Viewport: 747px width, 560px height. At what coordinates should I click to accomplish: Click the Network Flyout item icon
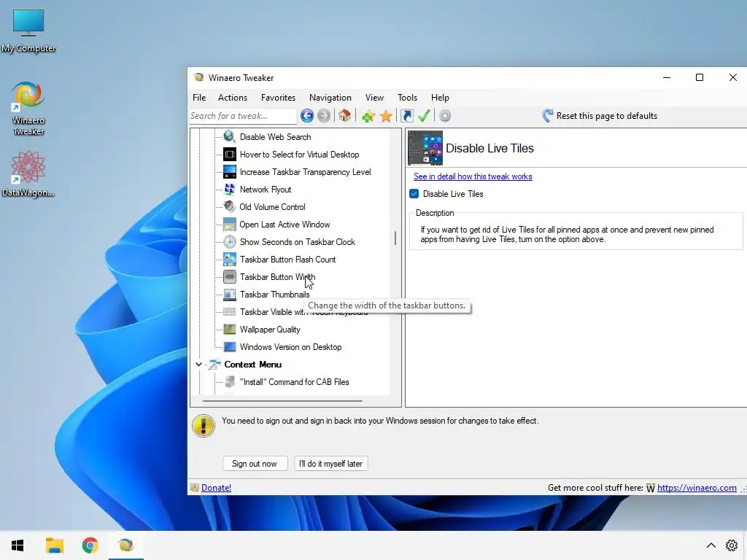coord(230,190)
